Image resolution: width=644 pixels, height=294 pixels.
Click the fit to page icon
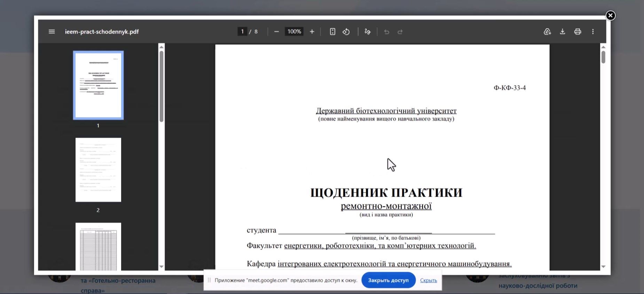(332, 32)
